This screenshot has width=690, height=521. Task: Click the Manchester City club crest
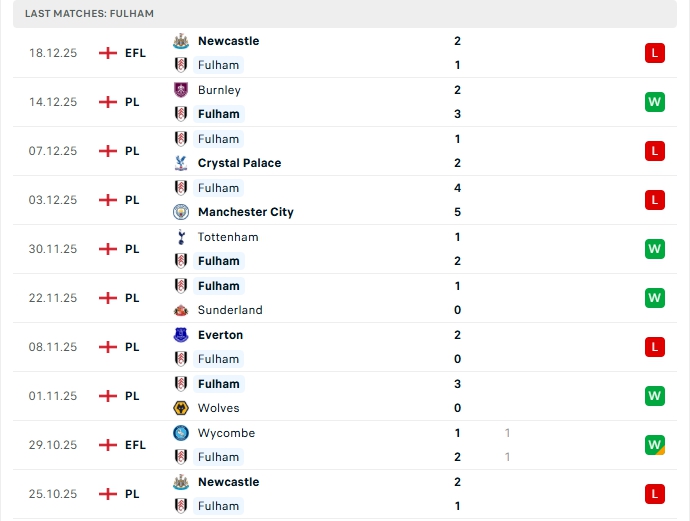(181, 212)
